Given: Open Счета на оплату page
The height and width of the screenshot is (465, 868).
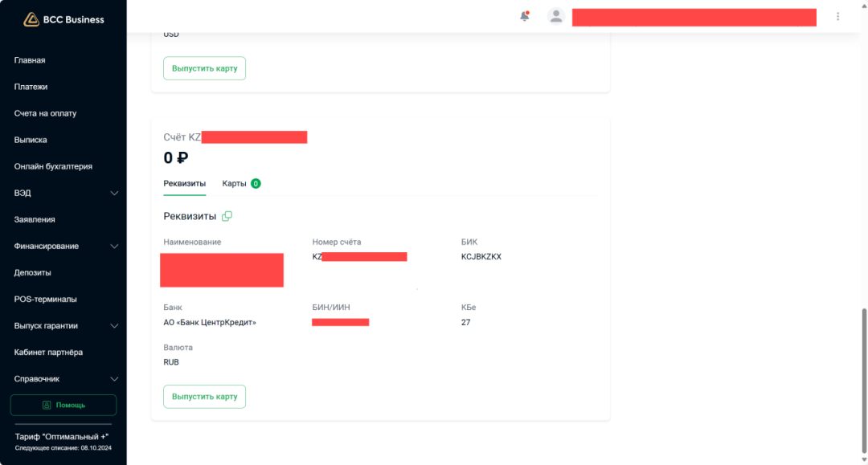Looking at the screenshot, I should (x=45, y=113).
